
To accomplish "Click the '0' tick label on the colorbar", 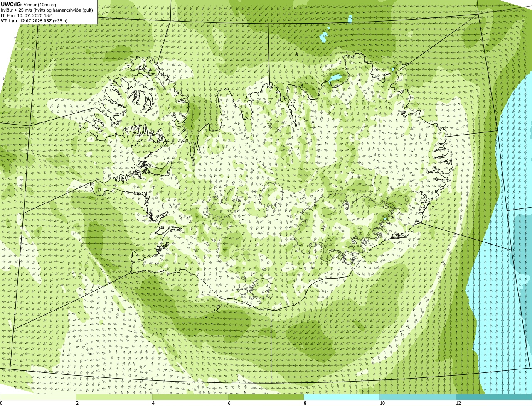I will tap(1, 403).
